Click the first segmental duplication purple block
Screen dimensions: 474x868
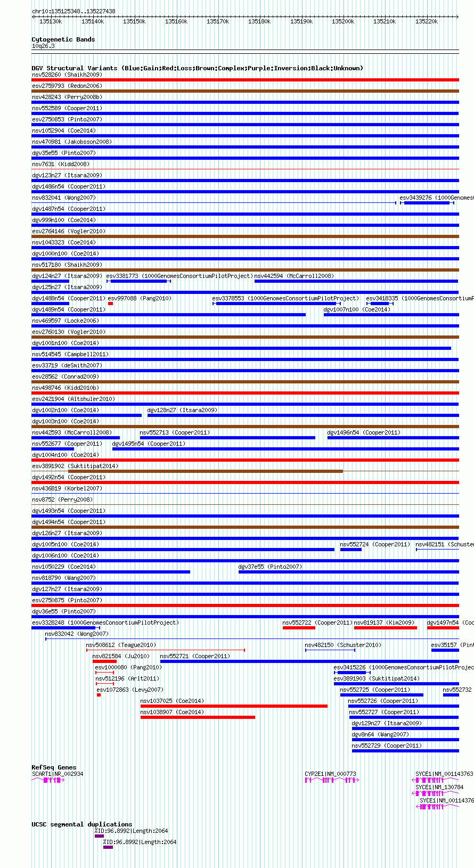100,836
